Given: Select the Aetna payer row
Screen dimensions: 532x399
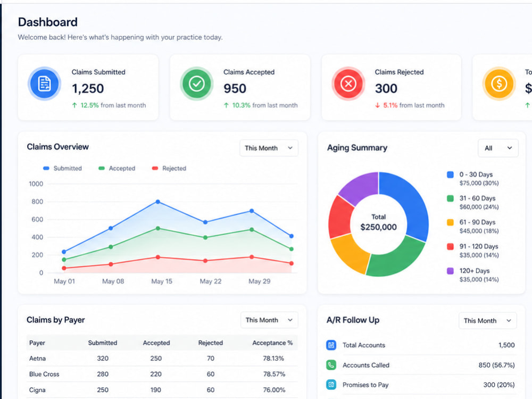Looking at the screenshot, I should (162, 358).
